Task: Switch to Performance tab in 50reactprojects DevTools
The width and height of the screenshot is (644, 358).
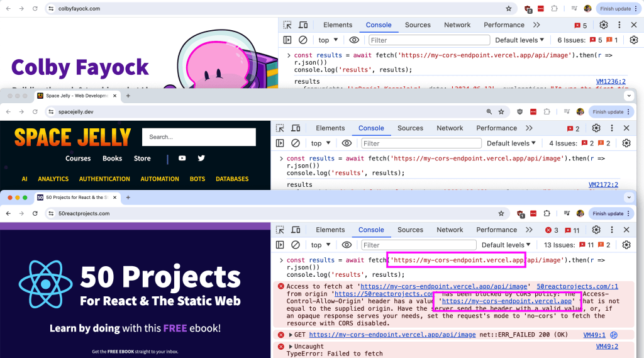Action: [497, 230]
